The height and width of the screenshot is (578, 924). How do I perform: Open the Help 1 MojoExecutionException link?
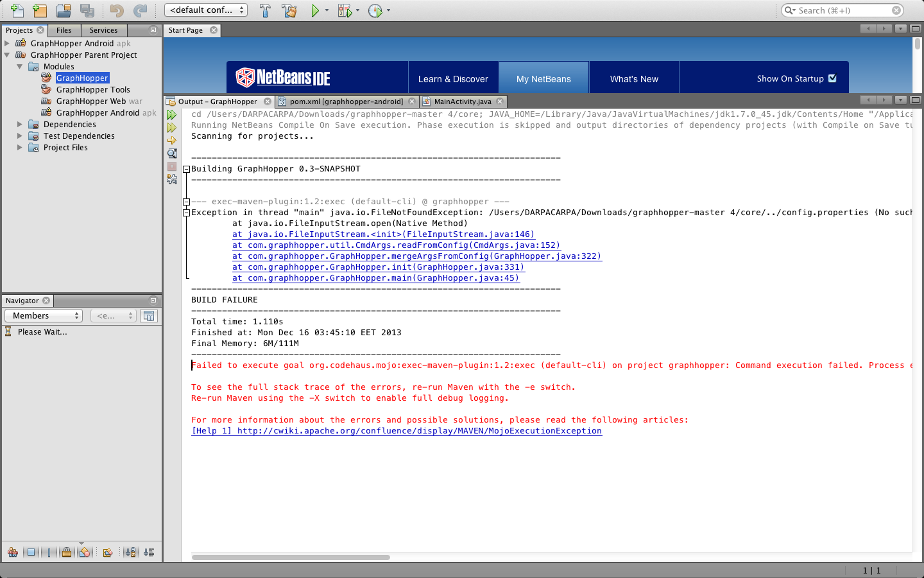click(x=397, y=431)
